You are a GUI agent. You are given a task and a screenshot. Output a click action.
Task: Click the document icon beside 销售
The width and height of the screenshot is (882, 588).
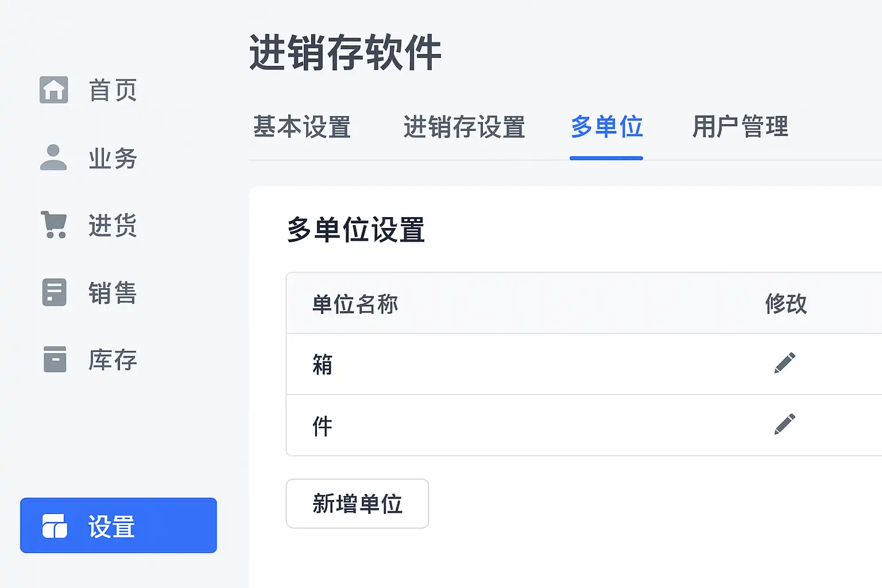55,292
